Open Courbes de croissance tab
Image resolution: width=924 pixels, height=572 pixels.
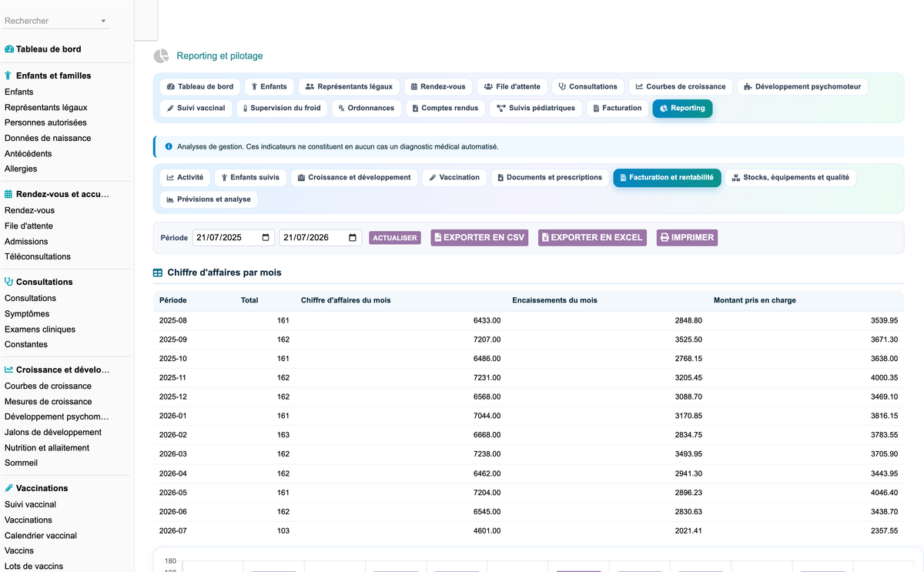click(681, 87)
